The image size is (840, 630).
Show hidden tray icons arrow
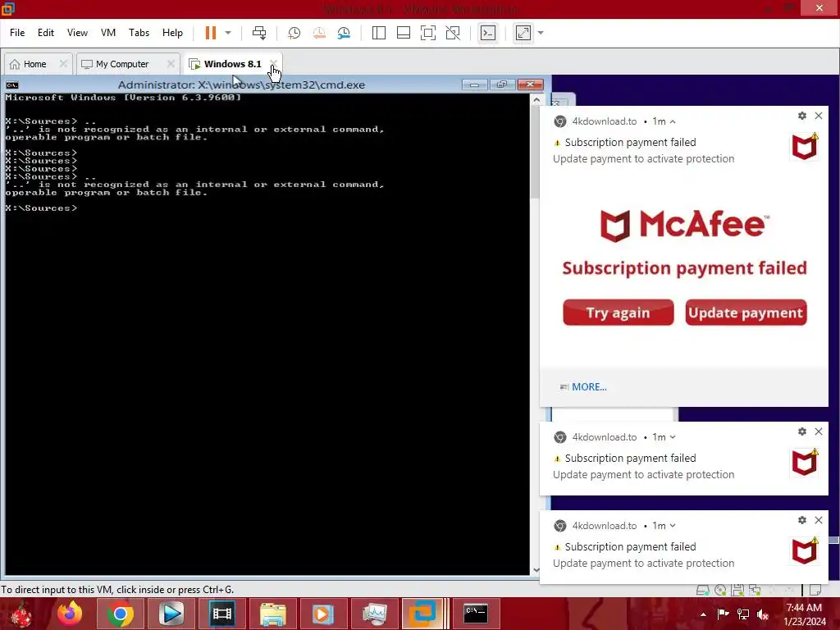coord(703,614)
